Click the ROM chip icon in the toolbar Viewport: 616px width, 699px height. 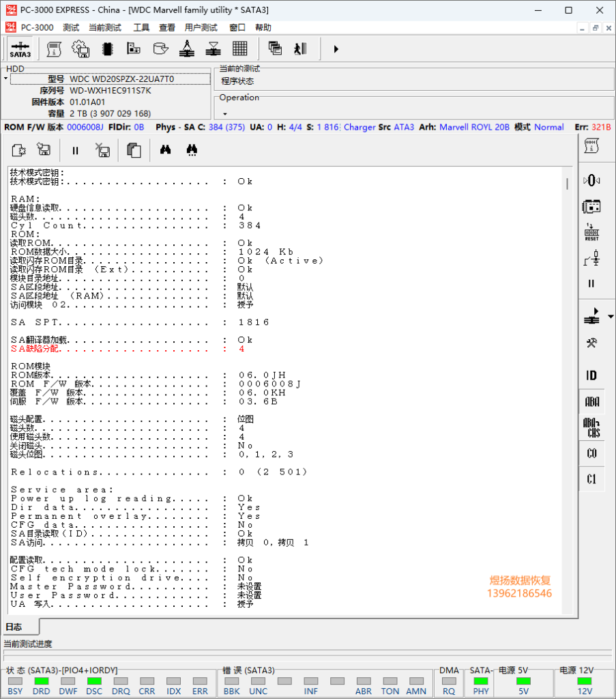(x=107, y=48)
